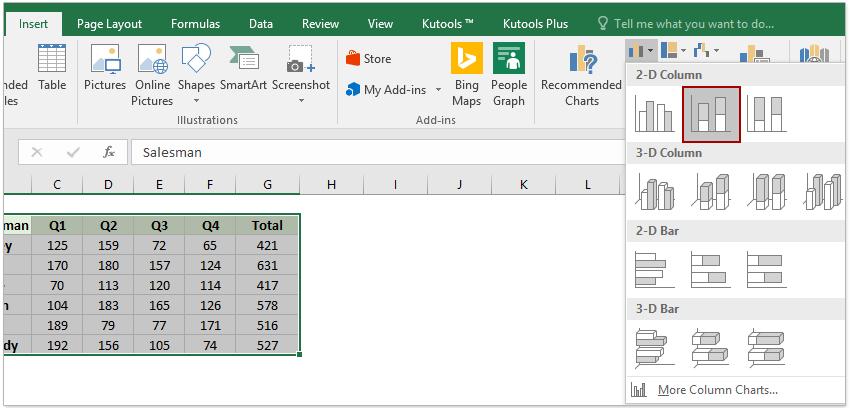The image size is (850, 408).
Task: Pick the 100% Stacked Column chart
Action: [767, 114]
